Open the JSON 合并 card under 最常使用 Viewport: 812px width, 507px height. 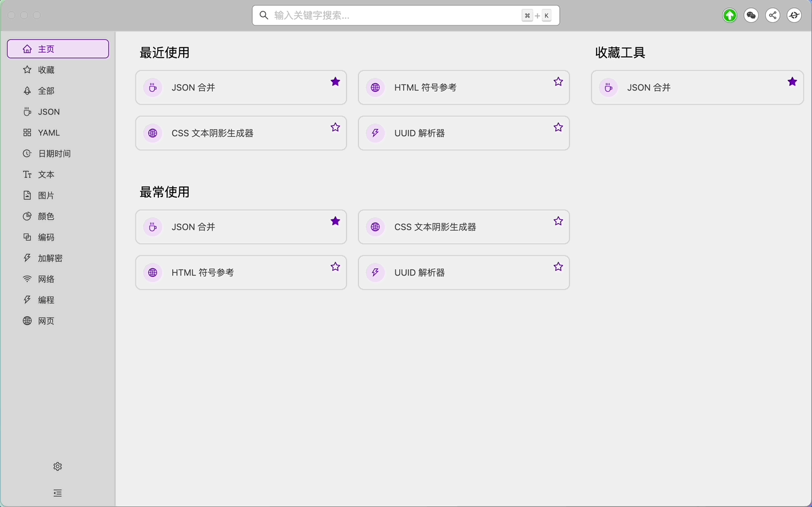tap(241, 227)
